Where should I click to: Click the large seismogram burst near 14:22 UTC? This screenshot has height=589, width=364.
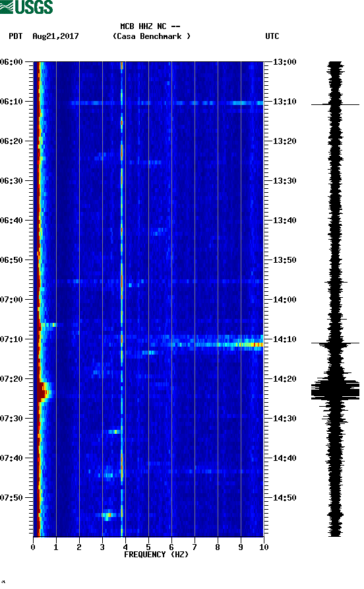tap(335, 390)
